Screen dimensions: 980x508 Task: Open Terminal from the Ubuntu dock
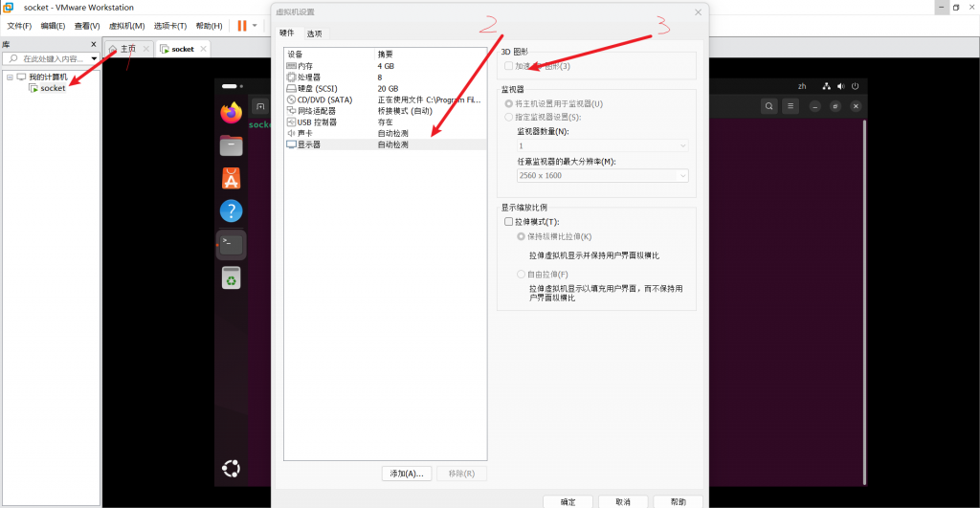pyautogui.click(x=231, y=245)
